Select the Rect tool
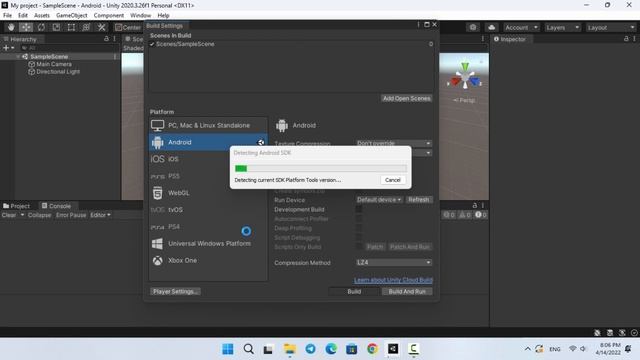Viewport: 640px width, 360px height. tap(71, 27)
